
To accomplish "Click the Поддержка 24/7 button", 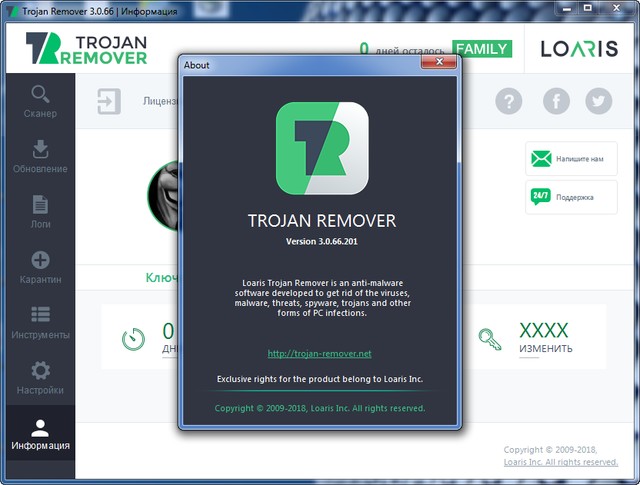I will 571,197.
